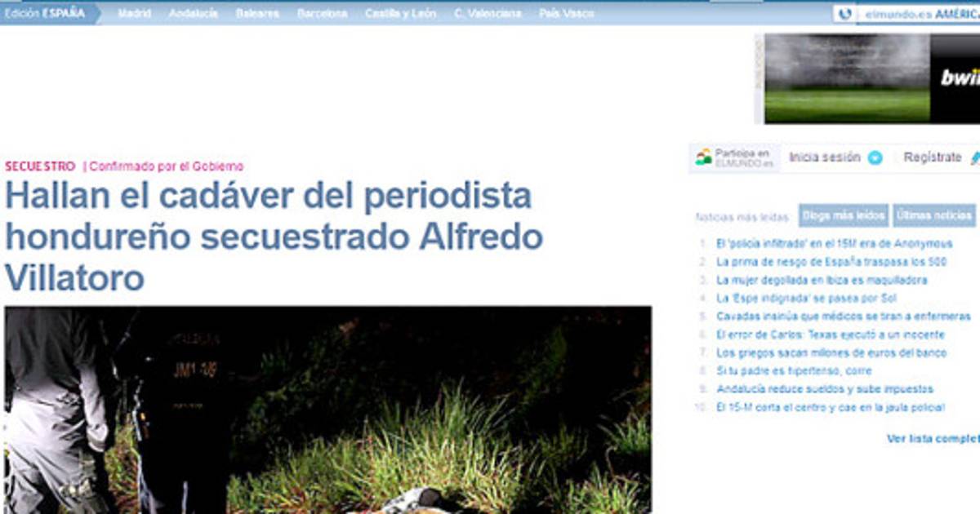This screenshot has height=514, width=980.
Task: Open the País Vasco section
Action: (567, 14)
